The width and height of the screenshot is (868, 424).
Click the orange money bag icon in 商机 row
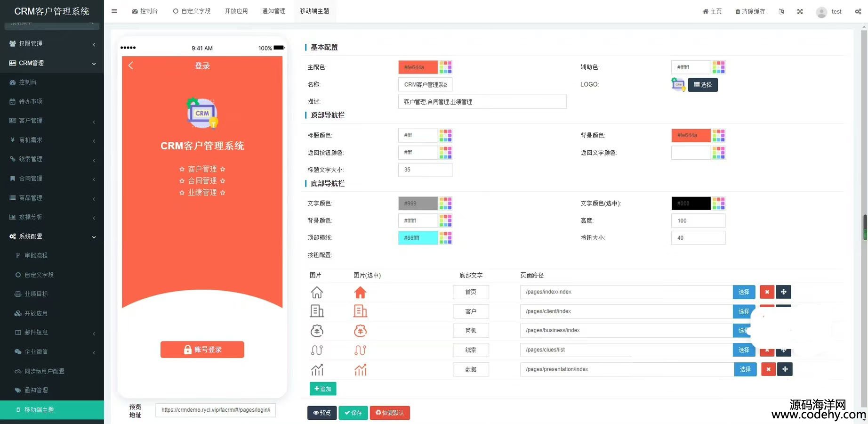360,331
